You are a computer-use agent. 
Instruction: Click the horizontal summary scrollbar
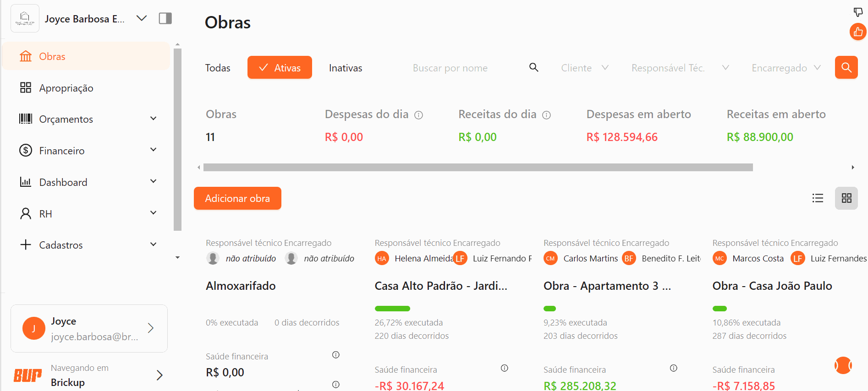(x=478, y=168)
